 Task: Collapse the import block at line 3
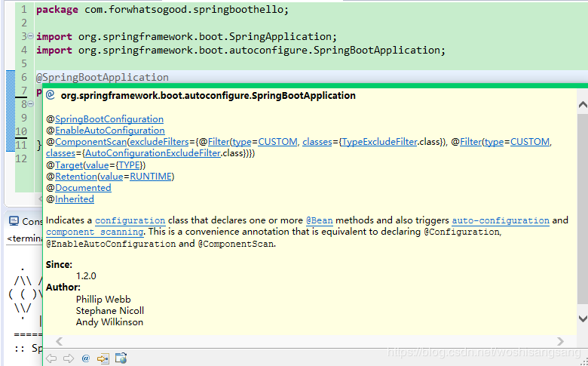coord(30,36)
